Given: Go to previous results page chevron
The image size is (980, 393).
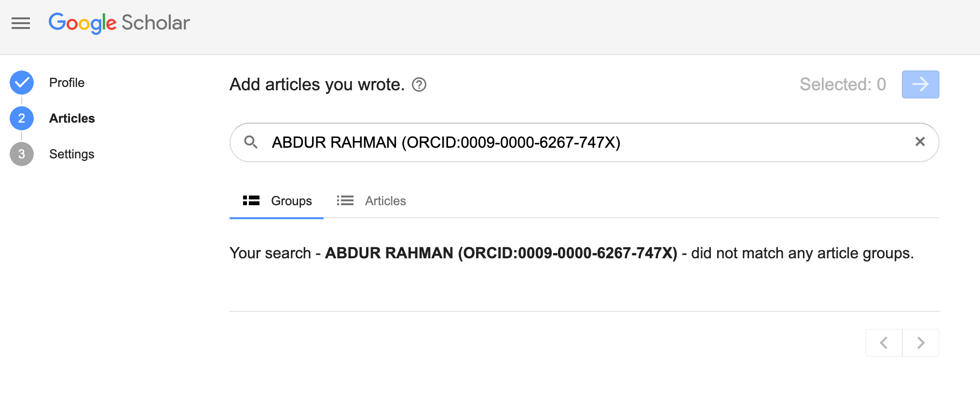Looking at the screenshot, I should pyautogui.click(x=884, y=343).
